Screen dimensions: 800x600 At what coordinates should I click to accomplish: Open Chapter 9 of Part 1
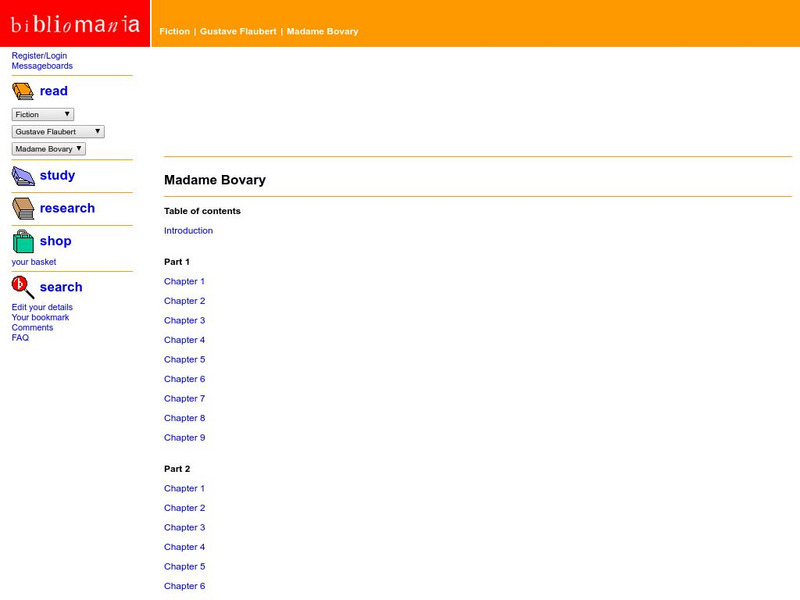pyautogui.click(x=185, y=437)
